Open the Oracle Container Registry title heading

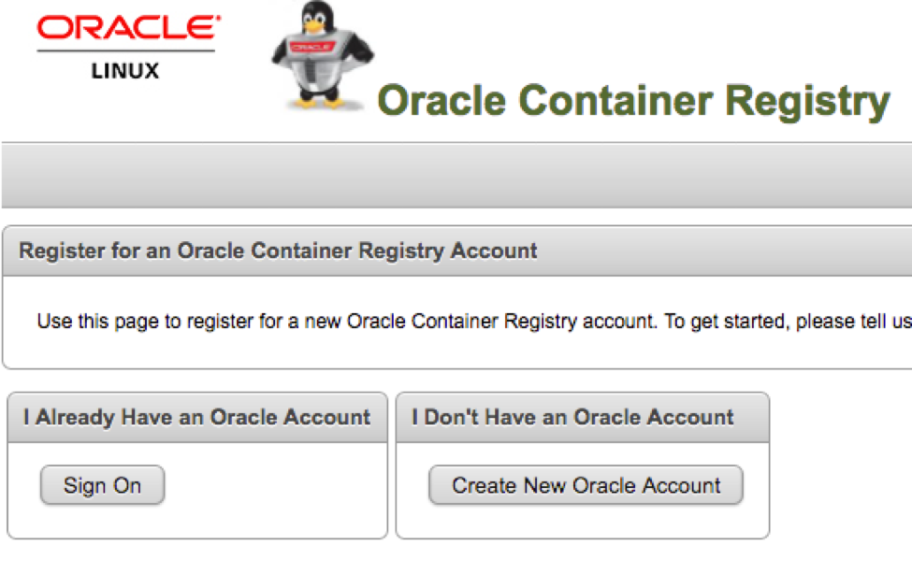[x=633, y=101]
